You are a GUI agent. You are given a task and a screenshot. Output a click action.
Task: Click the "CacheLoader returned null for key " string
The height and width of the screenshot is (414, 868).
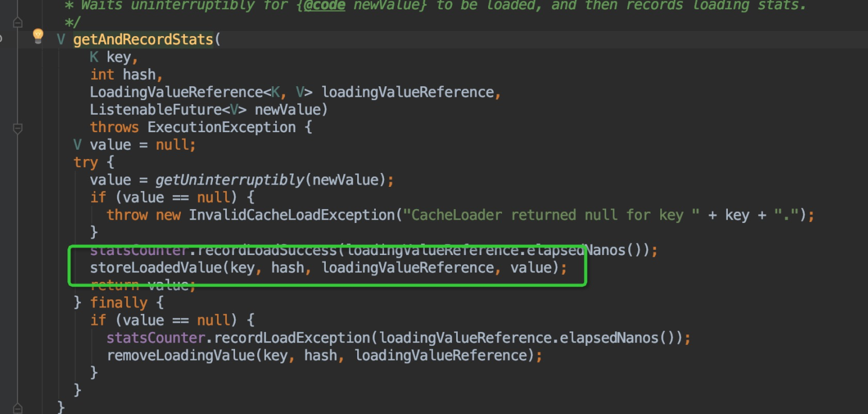[x=552, y=215]
